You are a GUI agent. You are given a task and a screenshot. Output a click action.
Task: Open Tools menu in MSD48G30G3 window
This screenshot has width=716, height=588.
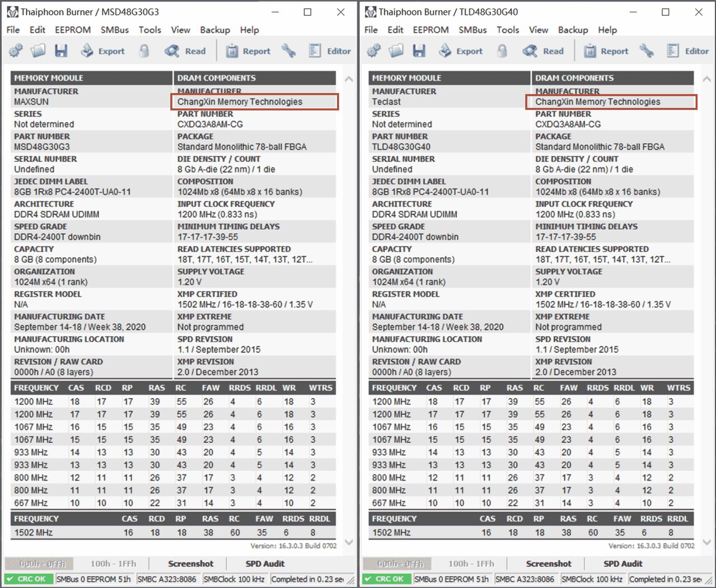click(150, 30)
